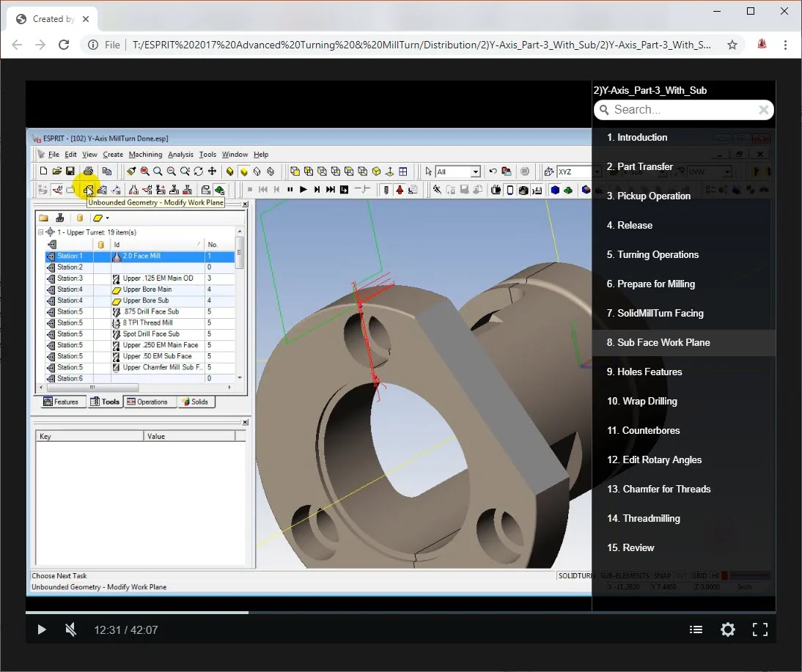Select the 8 TPI Thread Mill row
Image resolution: width=802 pixels, height=672 pixels.
click(140, 322)
